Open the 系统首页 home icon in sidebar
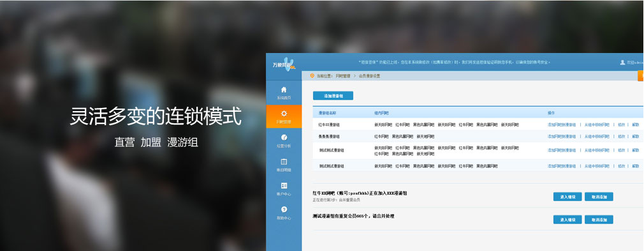Screen dimensions: 644x251 (x=284, y=89)
